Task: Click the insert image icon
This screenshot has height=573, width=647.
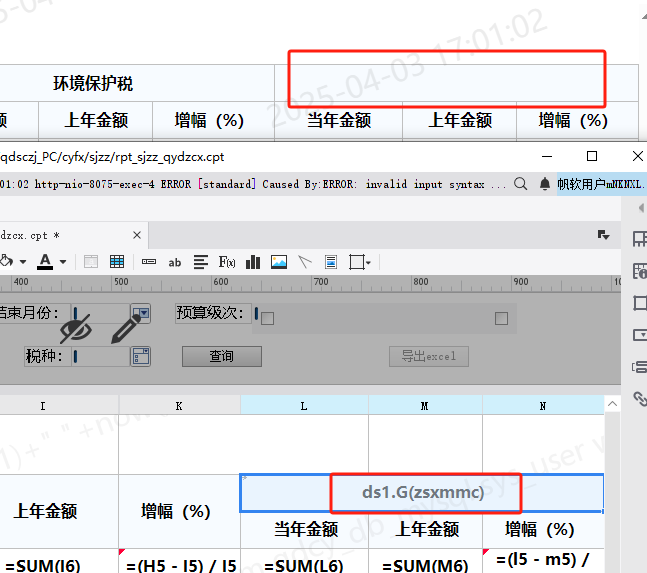Action: (279, 262)
